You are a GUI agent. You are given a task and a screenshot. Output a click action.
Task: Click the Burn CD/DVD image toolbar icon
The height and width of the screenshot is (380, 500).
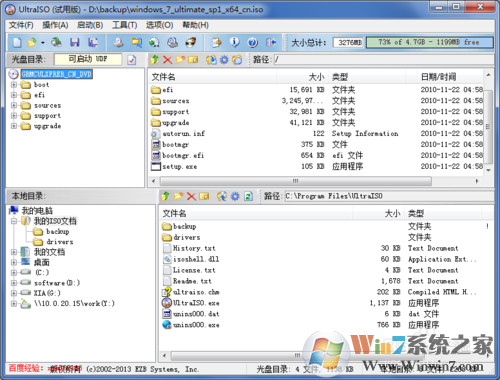191,42
